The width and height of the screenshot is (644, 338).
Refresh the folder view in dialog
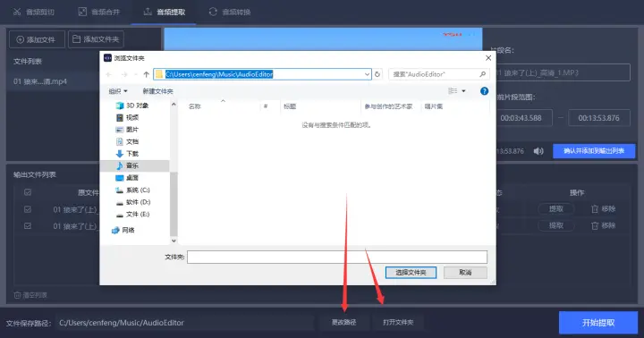(377, 74)
